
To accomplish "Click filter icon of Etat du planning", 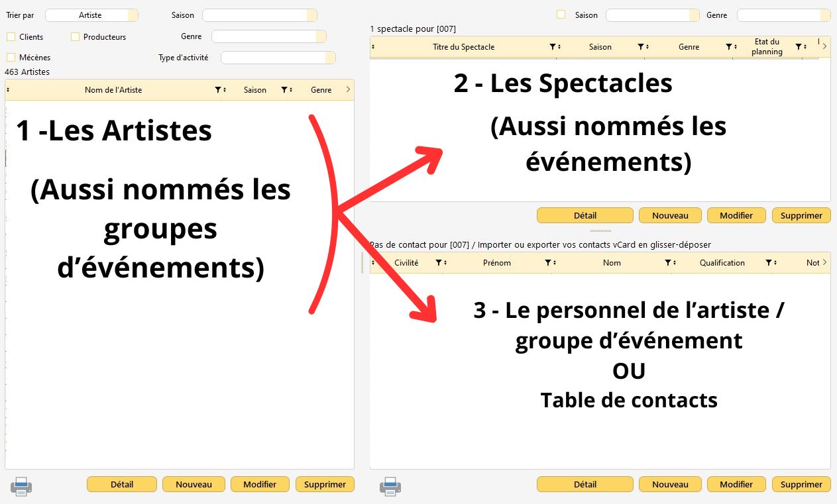I will (799, 47).
